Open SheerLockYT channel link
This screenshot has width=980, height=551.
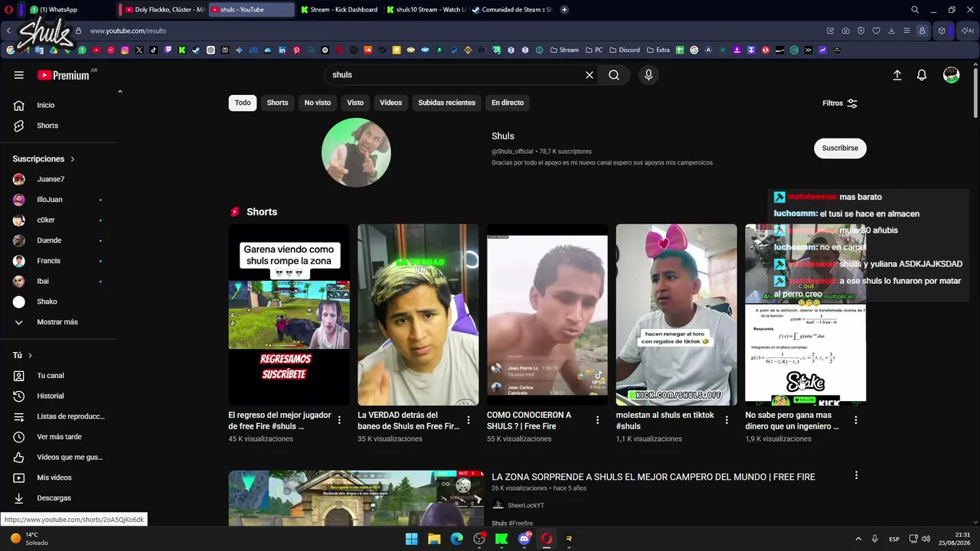tap(525, 506)
